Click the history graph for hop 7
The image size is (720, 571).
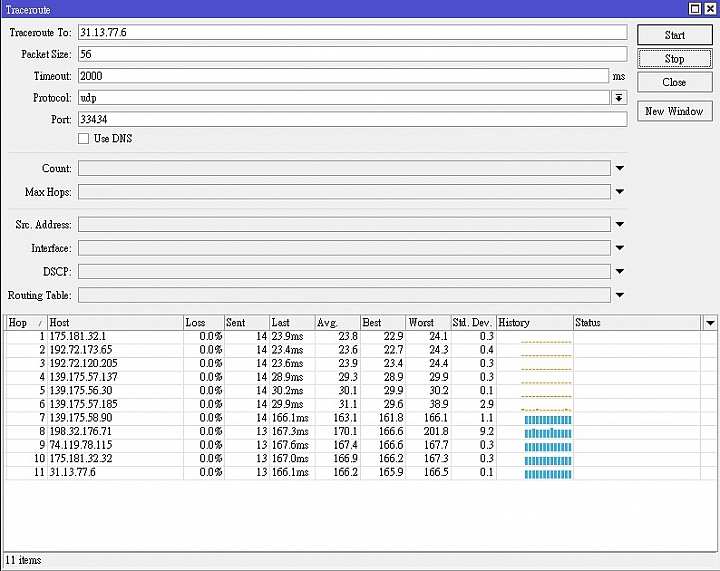pos(548,420)
